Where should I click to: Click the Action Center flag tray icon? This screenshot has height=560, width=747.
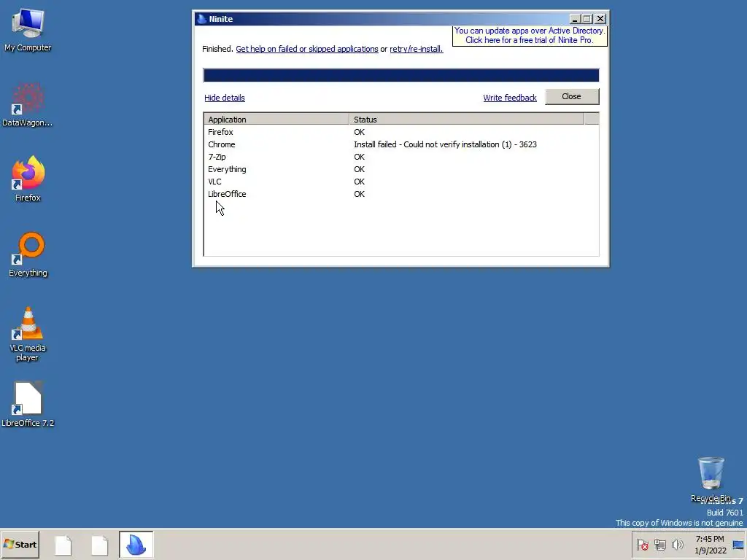click(x=642, y=544)
